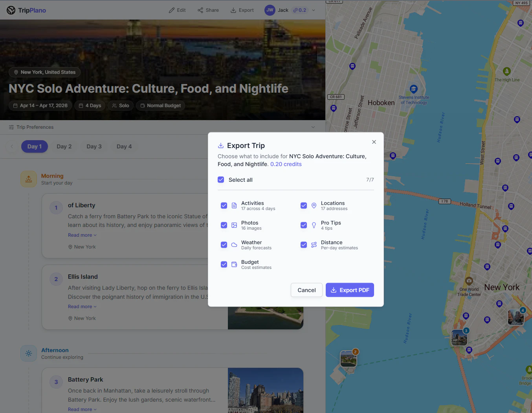The image size is (532, 413).
Task: Uncheck the Budget cost estimates option
Action: pyautogui.click(x=224, y=264)
